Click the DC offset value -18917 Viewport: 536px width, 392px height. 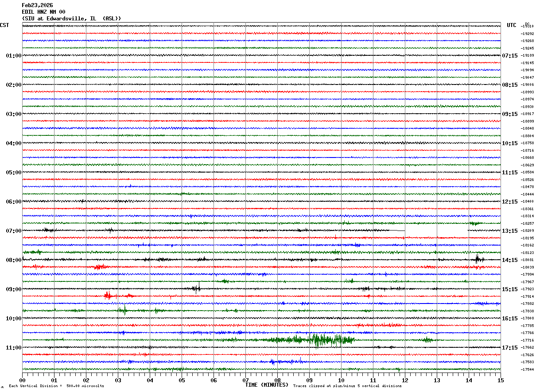coord(528,114)
